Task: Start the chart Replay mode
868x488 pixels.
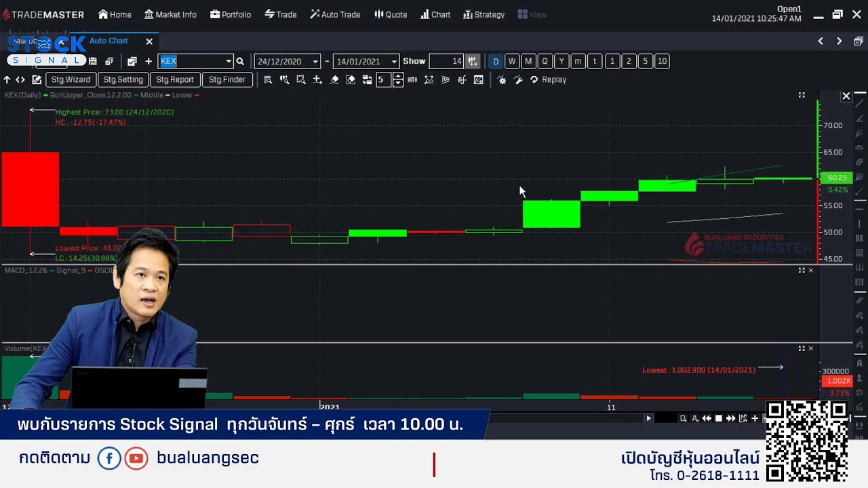Action: (548, 79)
